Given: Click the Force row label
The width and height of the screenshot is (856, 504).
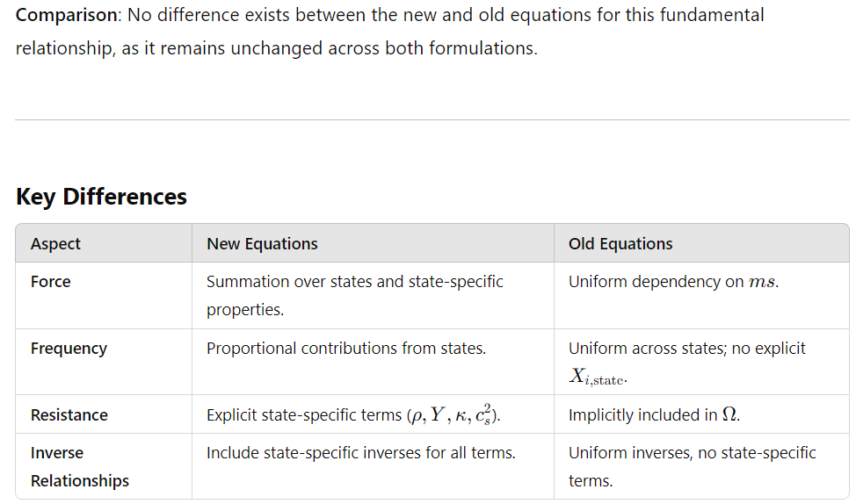Looking at the screenshot, I should point(51,282).
